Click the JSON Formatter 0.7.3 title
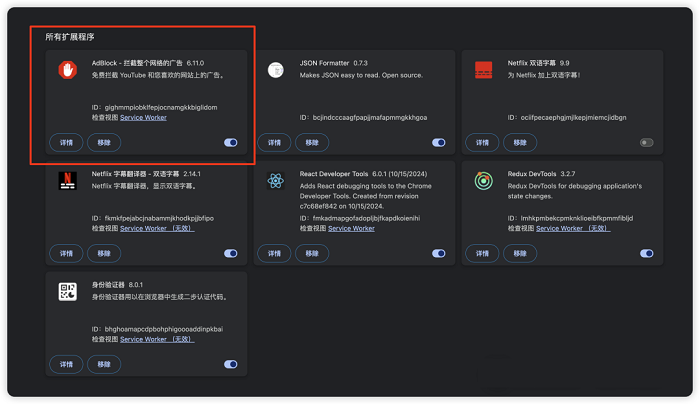 [x=333, y=63]
